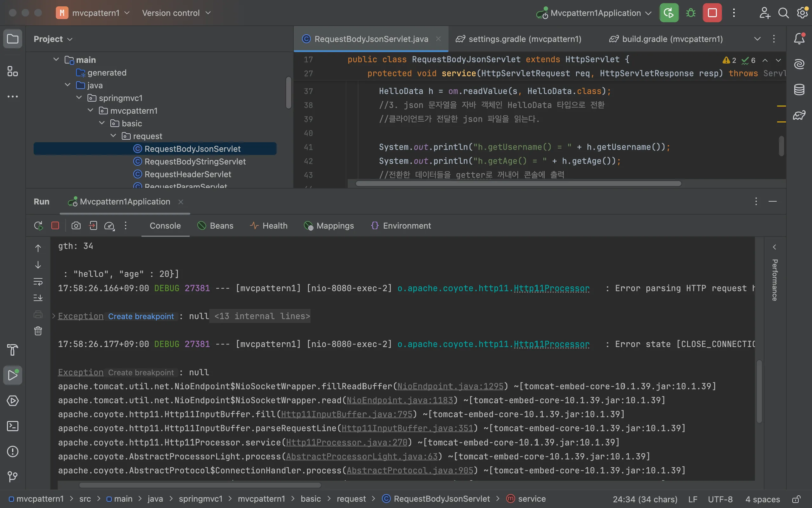Open the Problems tool window icon

point(13,451)
